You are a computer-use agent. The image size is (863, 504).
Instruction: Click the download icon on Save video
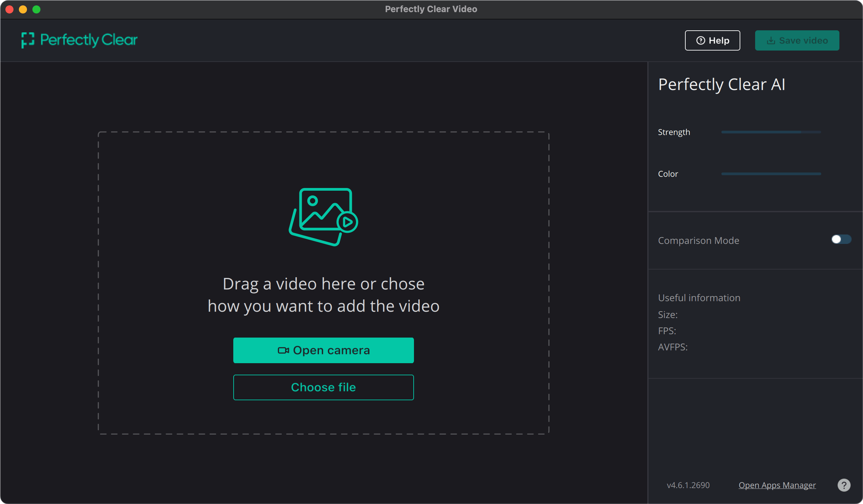(771, 41)
